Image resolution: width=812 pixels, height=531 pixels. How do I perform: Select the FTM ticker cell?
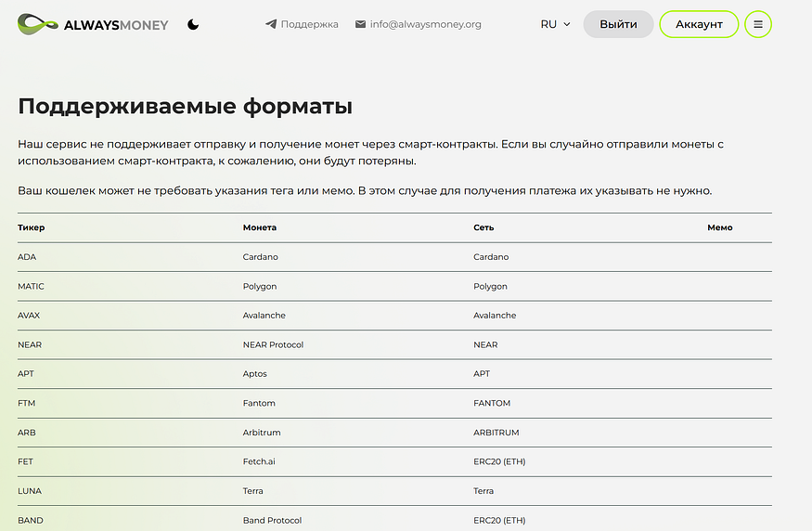(x=26, y=403)
